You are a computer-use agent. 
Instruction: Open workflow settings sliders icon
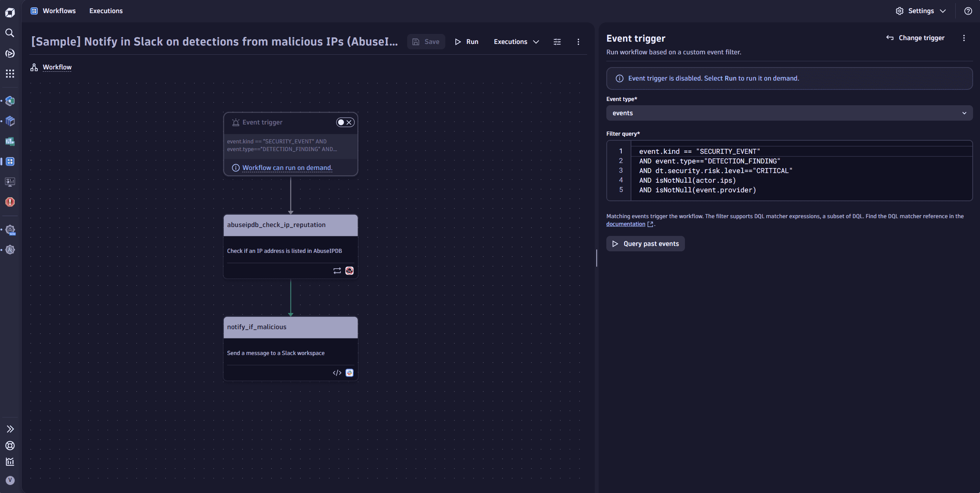pyautogui.click(x=557, y=42)
